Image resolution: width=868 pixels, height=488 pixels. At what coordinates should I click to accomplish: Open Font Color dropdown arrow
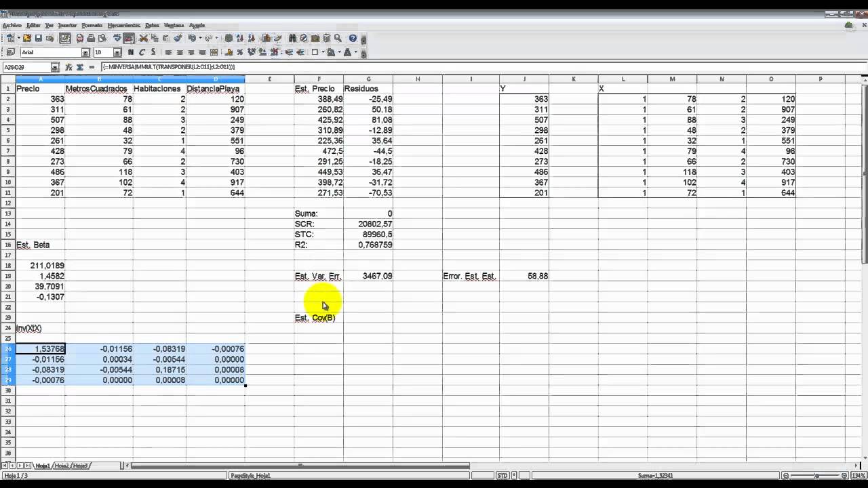coord(355,52)
